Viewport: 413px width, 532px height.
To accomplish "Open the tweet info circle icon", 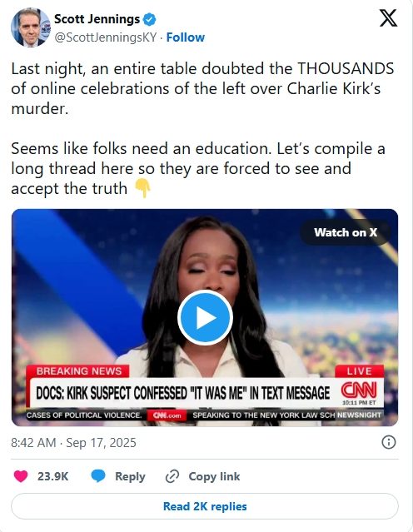I will point(389,442).
